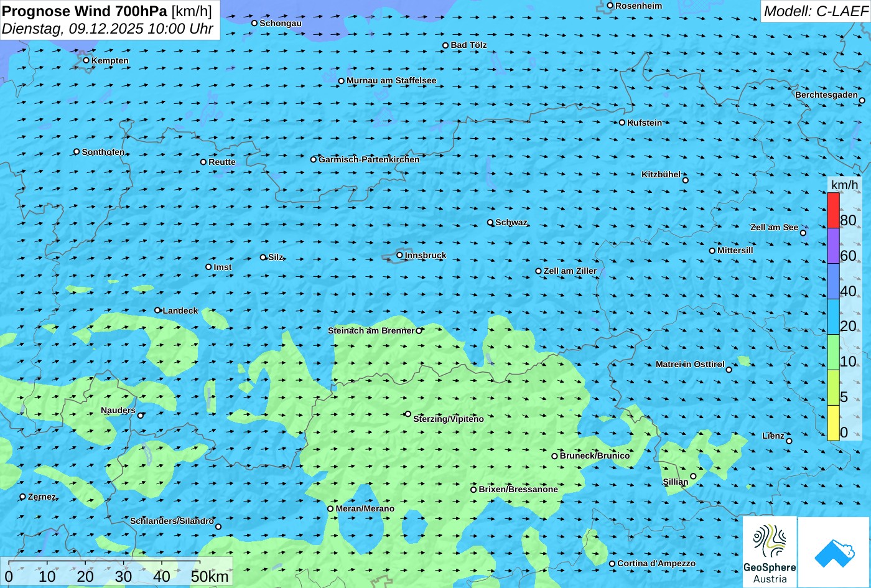871x588 pixels.
Task: Click the date 'Dienstag, 09.12.2025 10:00 Uhr'
Action: tap(108, 29)
